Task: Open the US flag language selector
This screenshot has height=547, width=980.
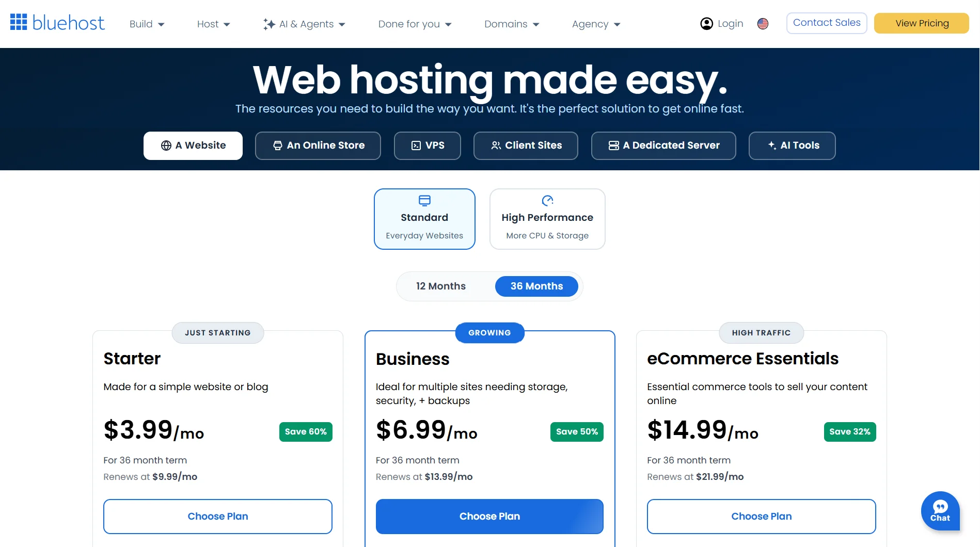Action: pyautogui.click(x=763, y=24)
